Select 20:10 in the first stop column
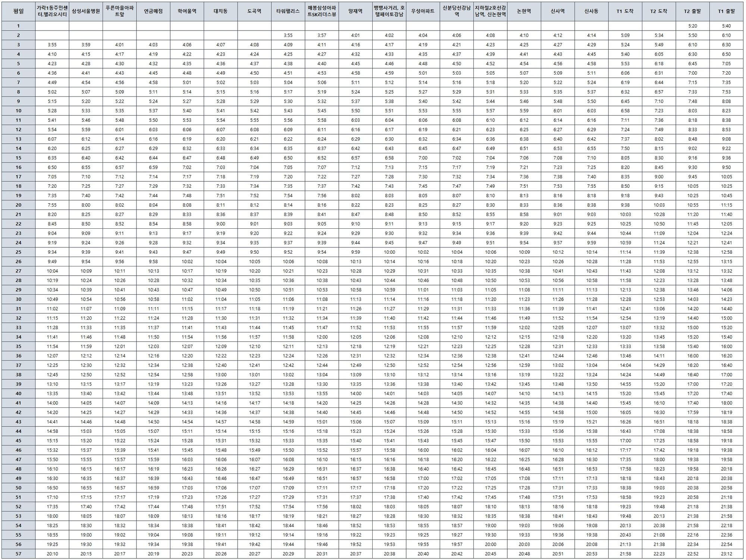Viewport: 746px width, 560px height. [x=52, y=554]
